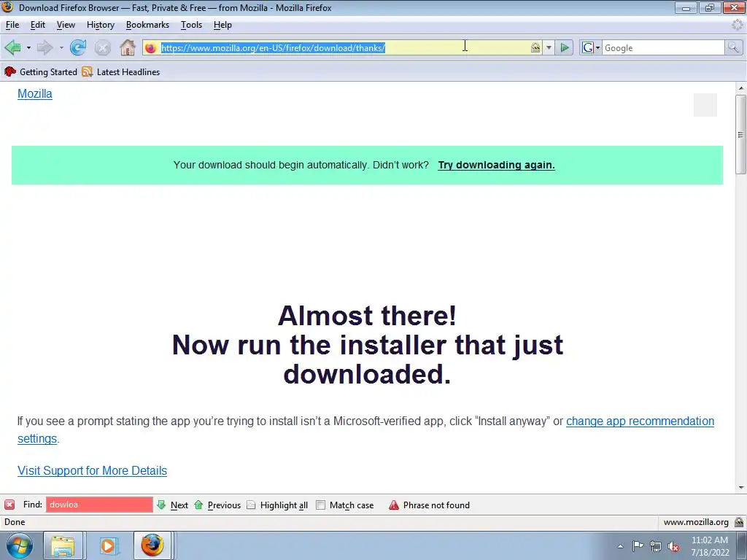Open Windows Explorer from the taskbar
This screenshot has width=747, height=560.
point(63,545)
